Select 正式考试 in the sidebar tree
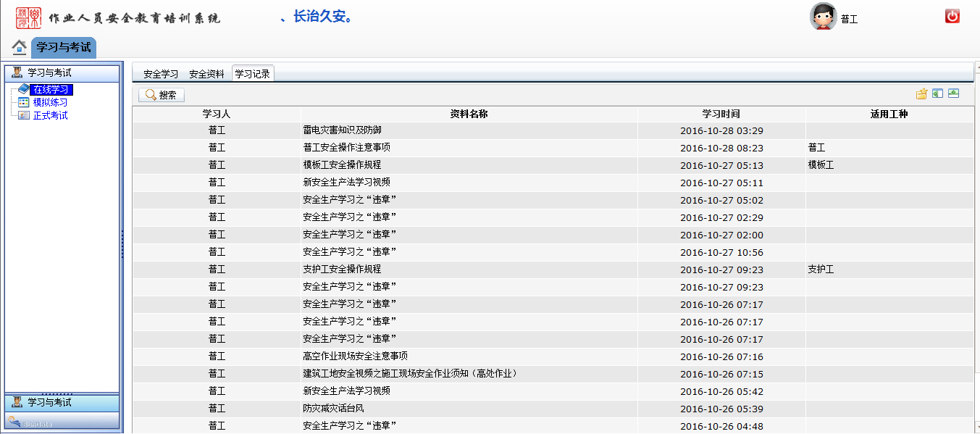 click(x=50, y=116)
